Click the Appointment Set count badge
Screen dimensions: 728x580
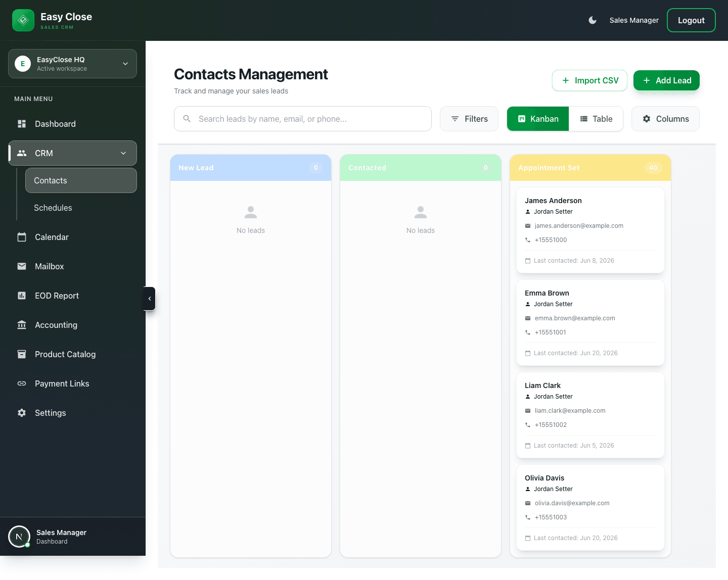[654, 168]
